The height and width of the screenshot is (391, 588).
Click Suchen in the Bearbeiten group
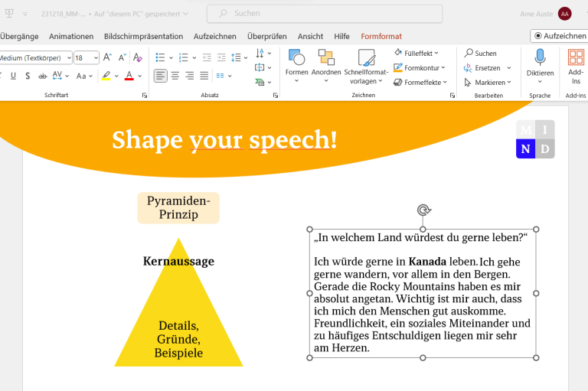click(x=480, y=54)
